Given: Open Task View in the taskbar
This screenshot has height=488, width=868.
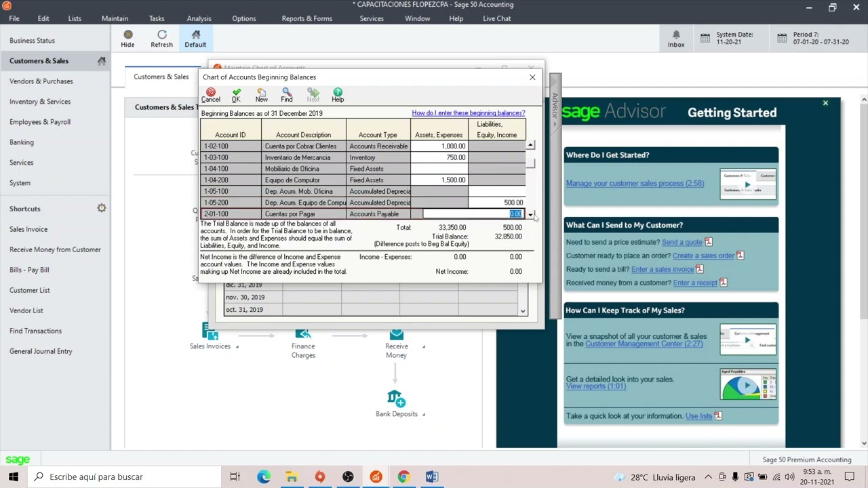Looking at the screenshot, I should [235, 476].
